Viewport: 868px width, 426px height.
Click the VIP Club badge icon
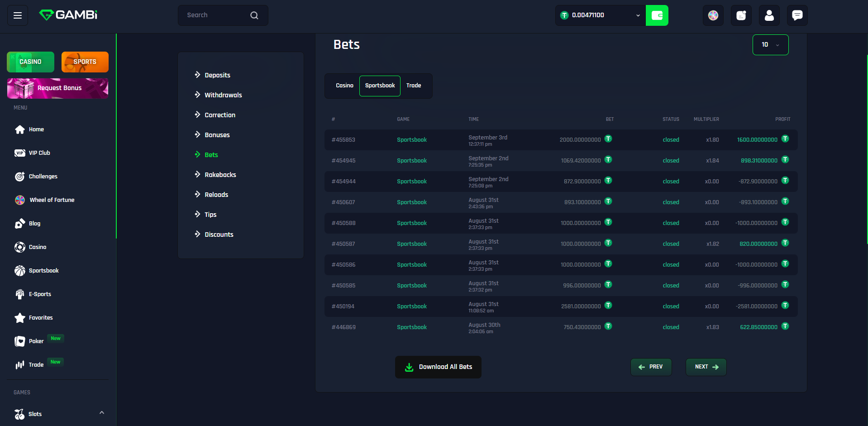pos(20,153)
